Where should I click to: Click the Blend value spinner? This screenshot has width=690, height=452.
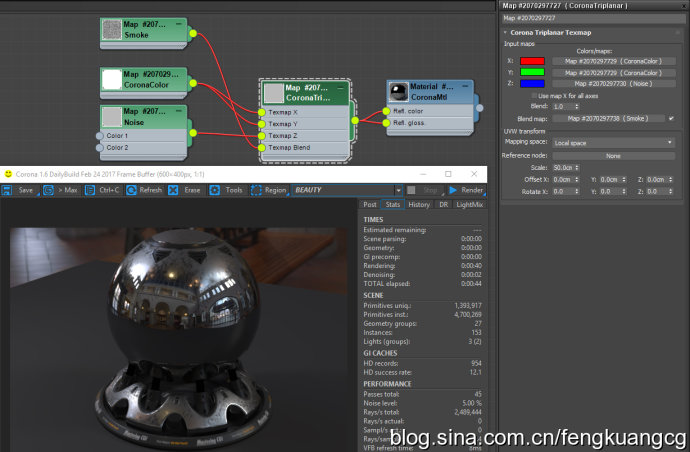577,107
